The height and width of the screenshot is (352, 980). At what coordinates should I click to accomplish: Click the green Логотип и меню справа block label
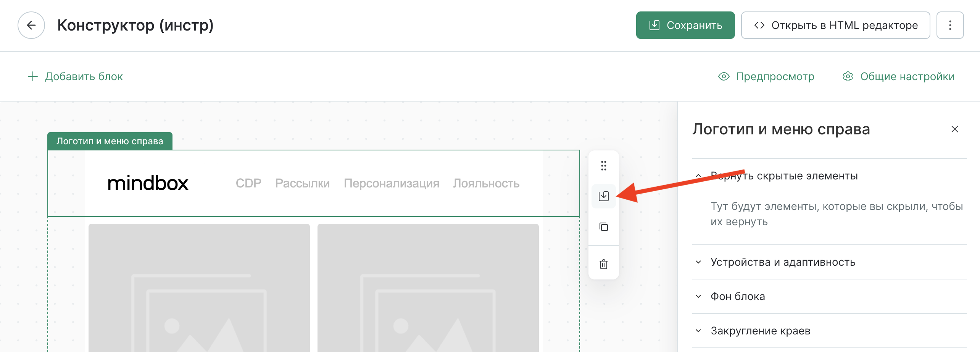click(x=110, y=141)
